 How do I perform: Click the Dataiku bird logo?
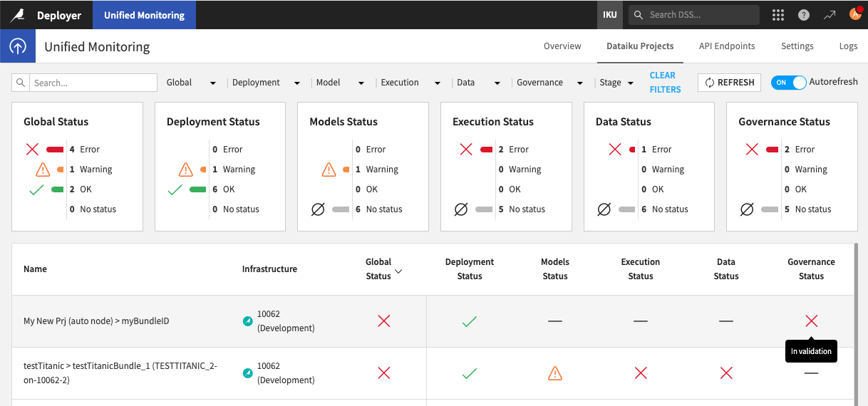point(17,15)
